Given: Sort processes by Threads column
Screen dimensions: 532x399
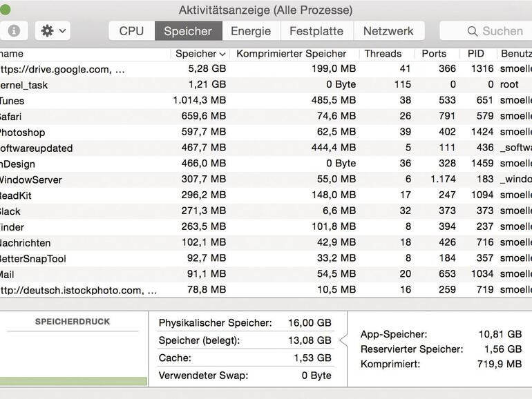Looking at the screenshot, I should (383, 53).
